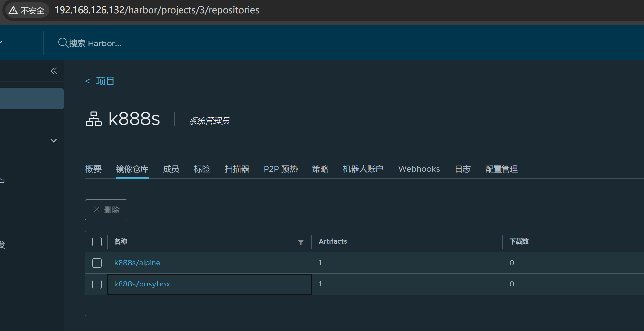Open the 机器人账户 tab

pyautogui.click(x=363, y=169)
